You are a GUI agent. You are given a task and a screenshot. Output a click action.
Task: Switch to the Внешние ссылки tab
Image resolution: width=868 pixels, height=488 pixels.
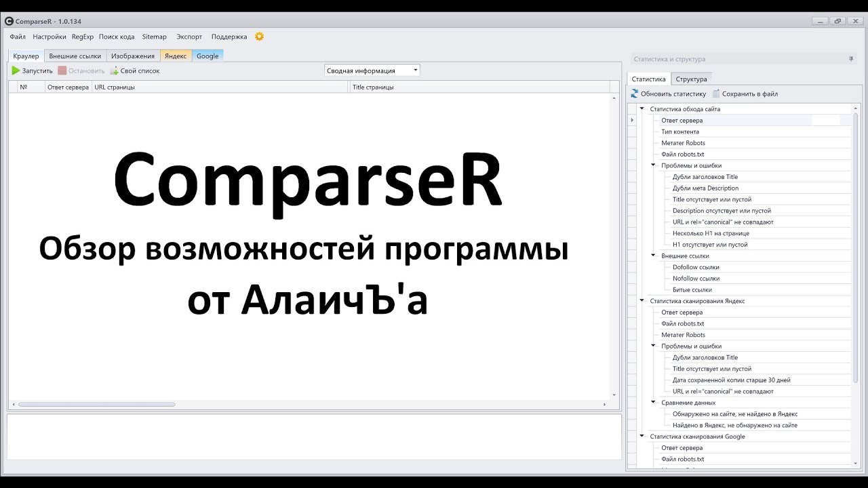click(x=75, y=56)
